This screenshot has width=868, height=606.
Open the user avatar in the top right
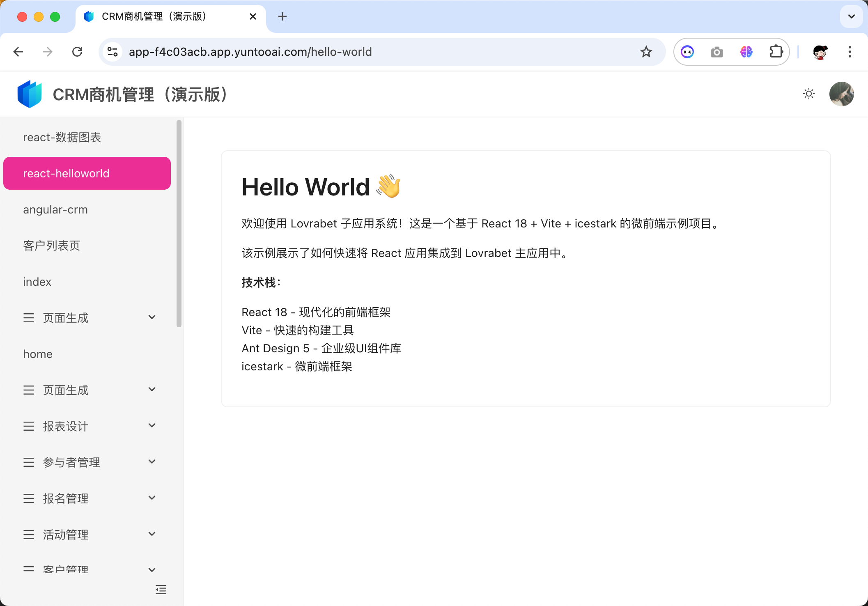[x=841, y=94]
